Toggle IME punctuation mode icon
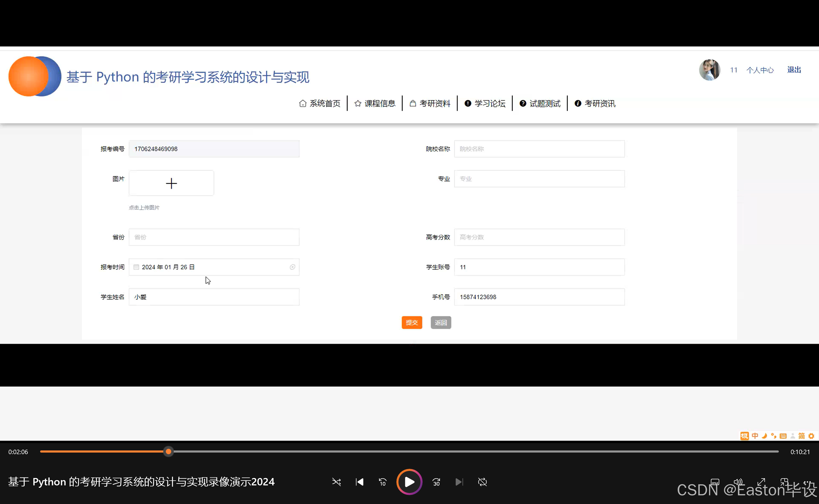This screenshot has width=819, height=504. pyautogui.click(x=774, y=436)
